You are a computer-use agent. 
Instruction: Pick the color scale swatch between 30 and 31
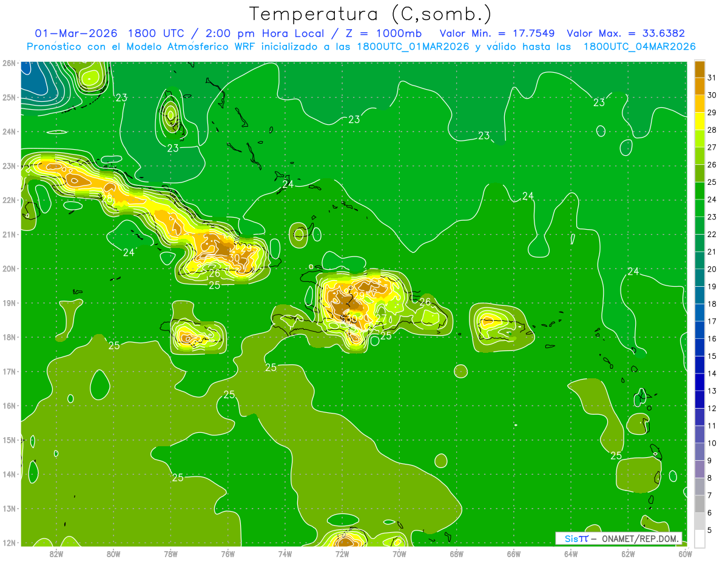point(699,86)
